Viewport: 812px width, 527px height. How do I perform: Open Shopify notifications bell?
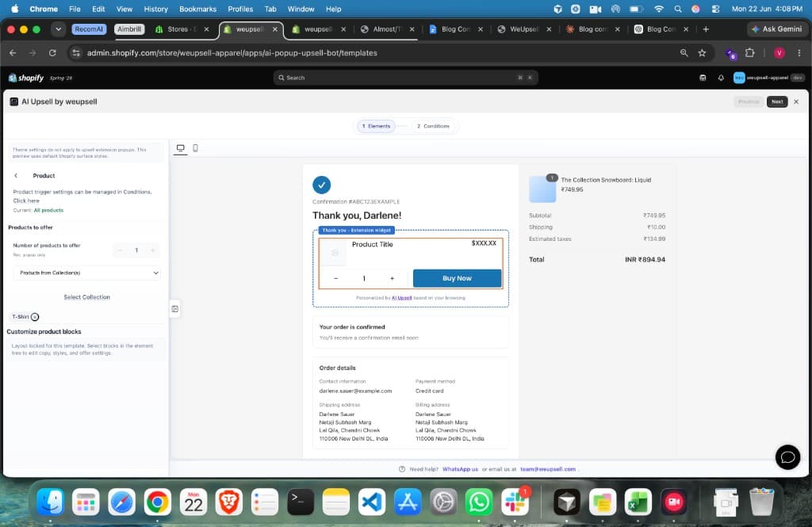point(721,78)
